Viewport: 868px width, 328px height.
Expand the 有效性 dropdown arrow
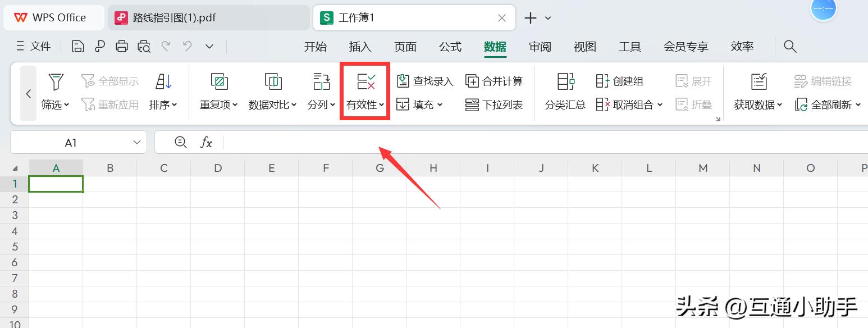[x=382, y=105]
